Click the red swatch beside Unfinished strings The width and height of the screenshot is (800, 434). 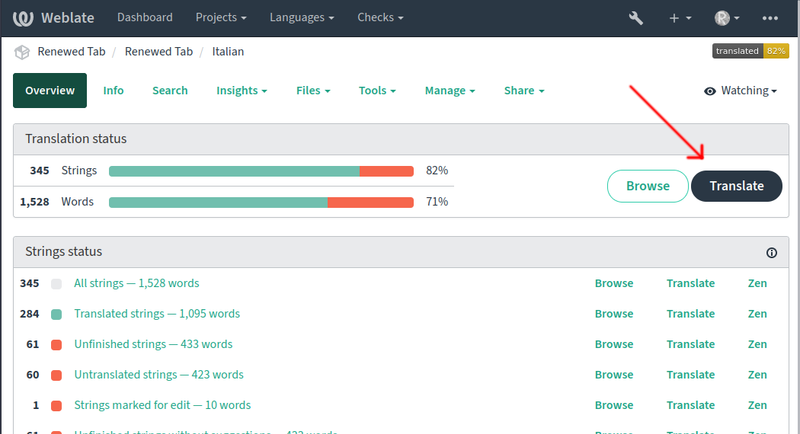pyautogui.click(x=57, y=345)
